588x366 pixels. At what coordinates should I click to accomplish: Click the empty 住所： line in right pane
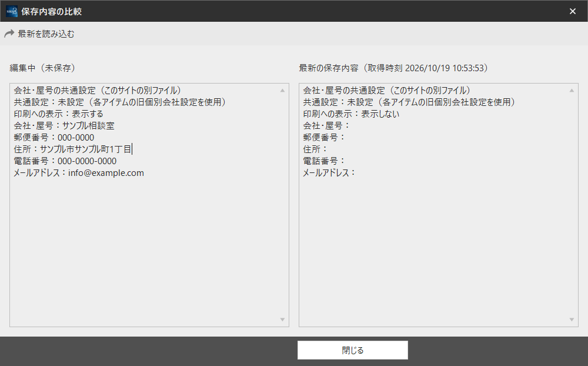point(315,149)
